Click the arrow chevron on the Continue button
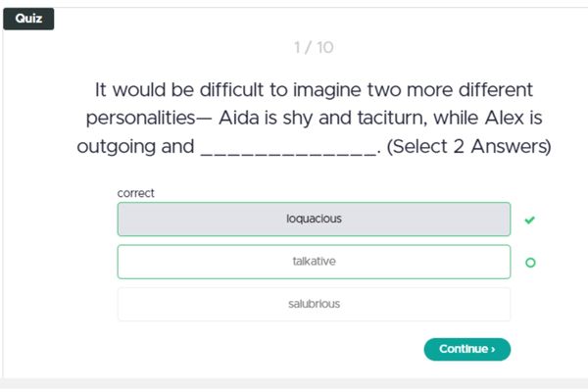Screen dimensions: 588x392 [x=493, y=349]
